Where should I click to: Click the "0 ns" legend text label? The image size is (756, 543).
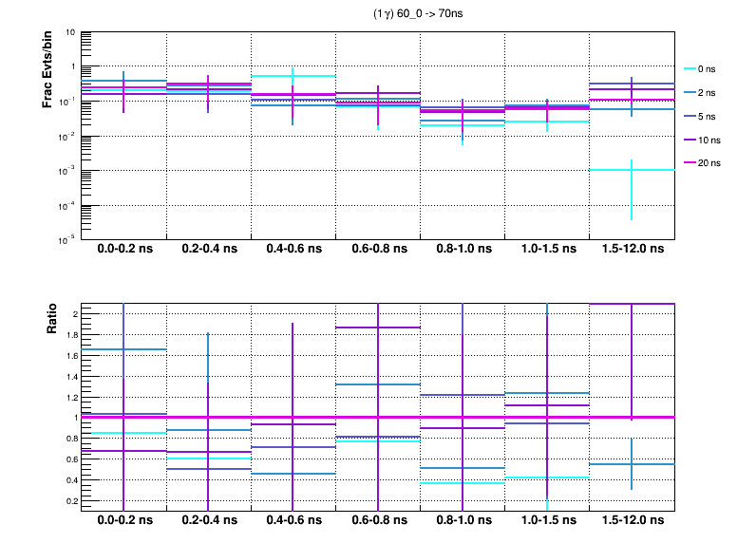tap(709, 69)
